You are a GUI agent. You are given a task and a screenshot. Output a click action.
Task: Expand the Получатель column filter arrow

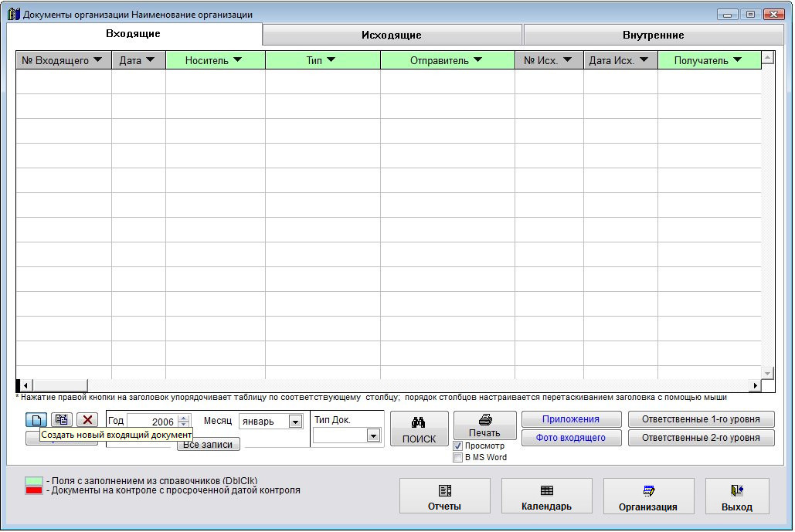(737, 59)
